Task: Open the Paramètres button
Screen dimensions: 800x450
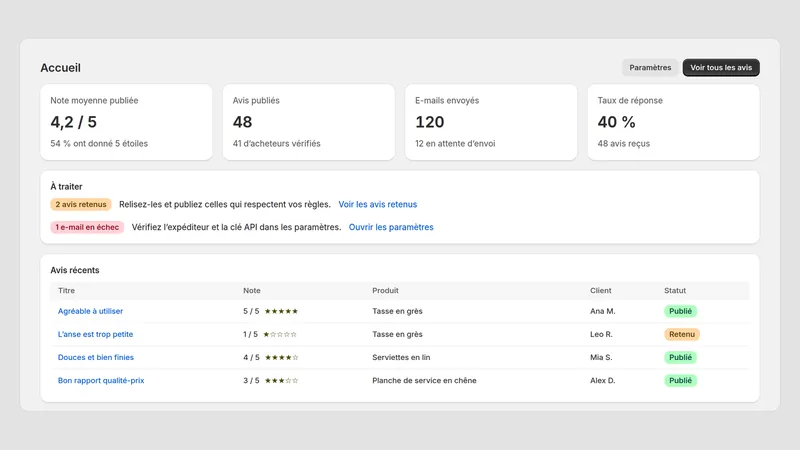Action: [x=650, y=67]
